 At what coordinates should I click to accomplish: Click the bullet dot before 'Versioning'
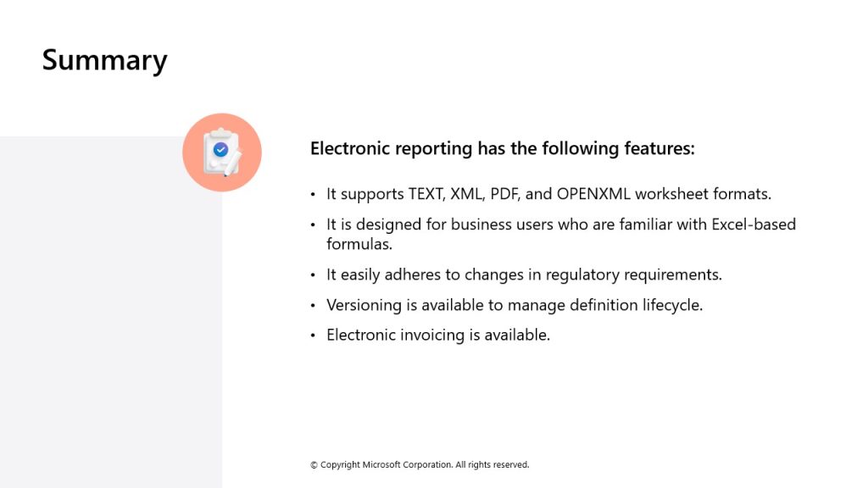[x=313, y=305]
